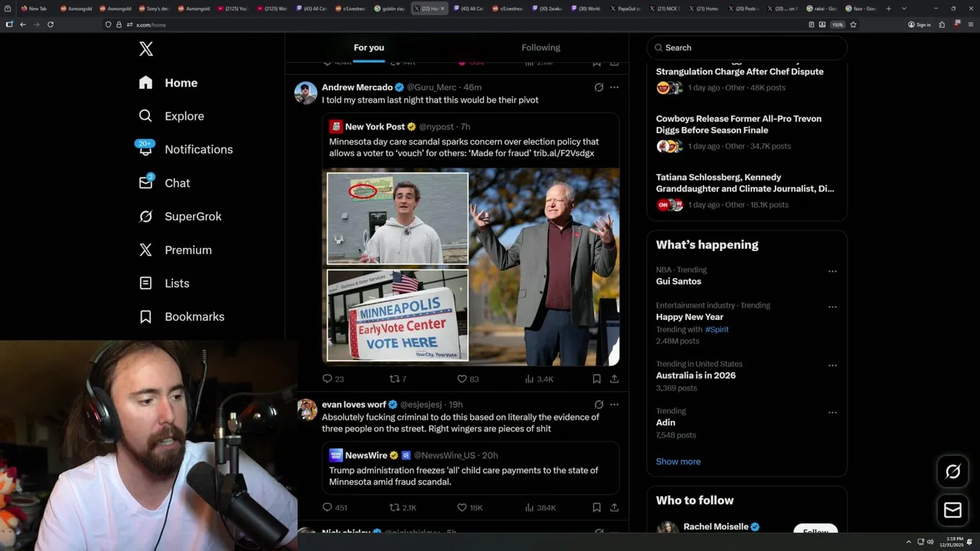Open the floating messages envelope button
The height and width of the screenshot is (551, 980).
(952, 510)
